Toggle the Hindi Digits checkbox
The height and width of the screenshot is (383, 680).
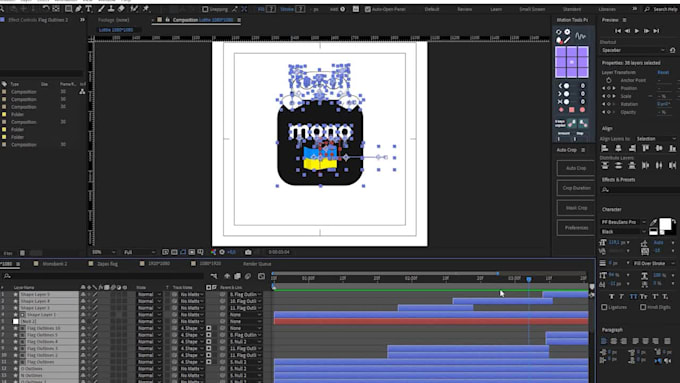pyautogui.click(x=643, y=307)
